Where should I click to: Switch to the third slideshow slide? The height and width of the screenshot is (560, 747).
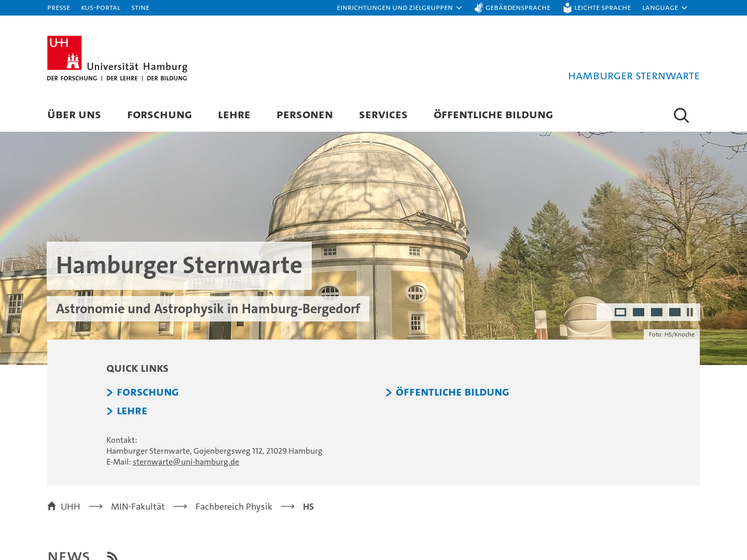657,312
